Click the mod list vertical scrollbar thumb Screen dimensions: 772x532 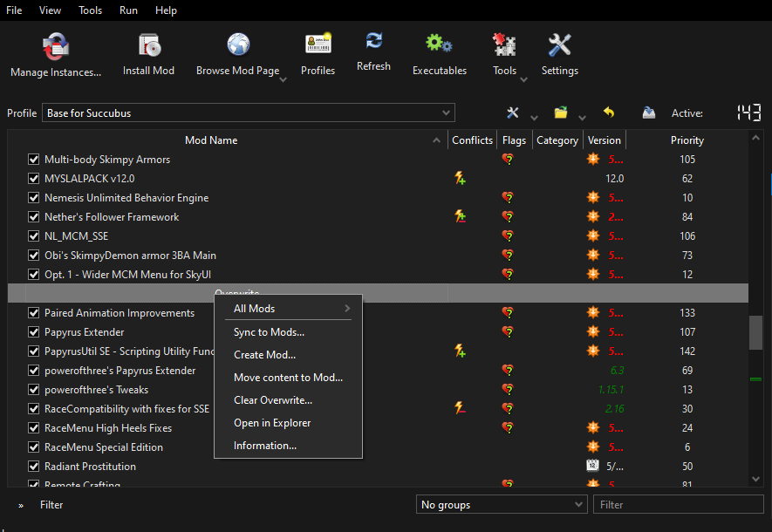(x=755, y=332)
